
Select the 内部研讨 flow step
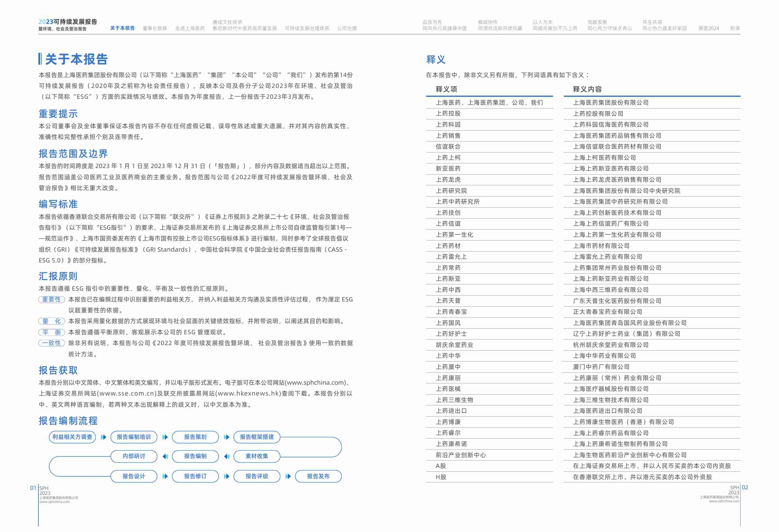tap(134, 456)
